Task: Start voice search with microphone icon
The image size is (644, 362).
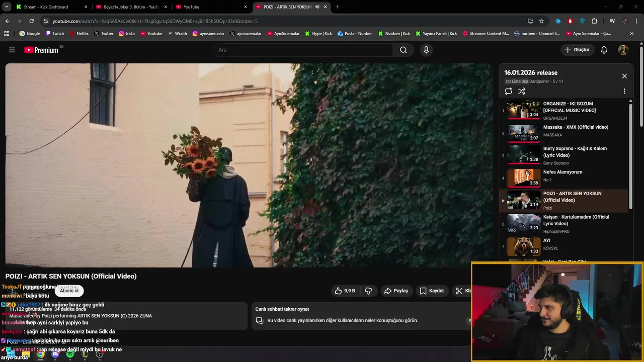Action: [x=426, y=50]
